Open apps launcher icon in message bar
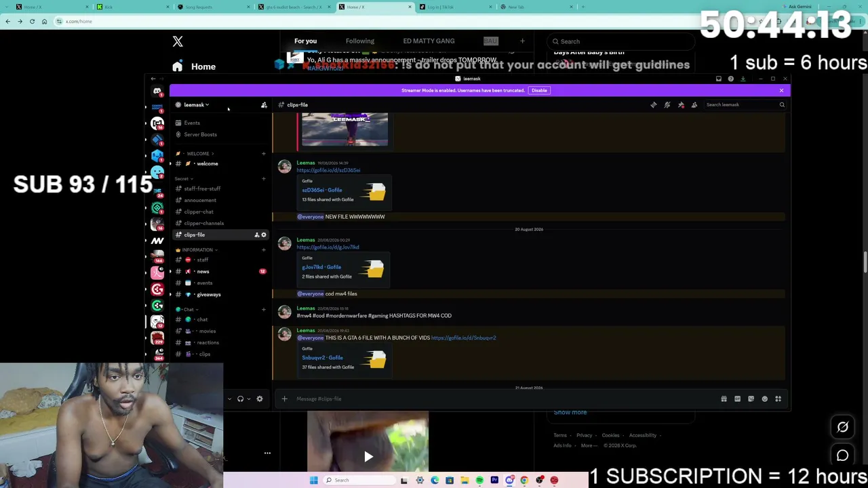Screen dimensions: 868x488 click(778, 399)
